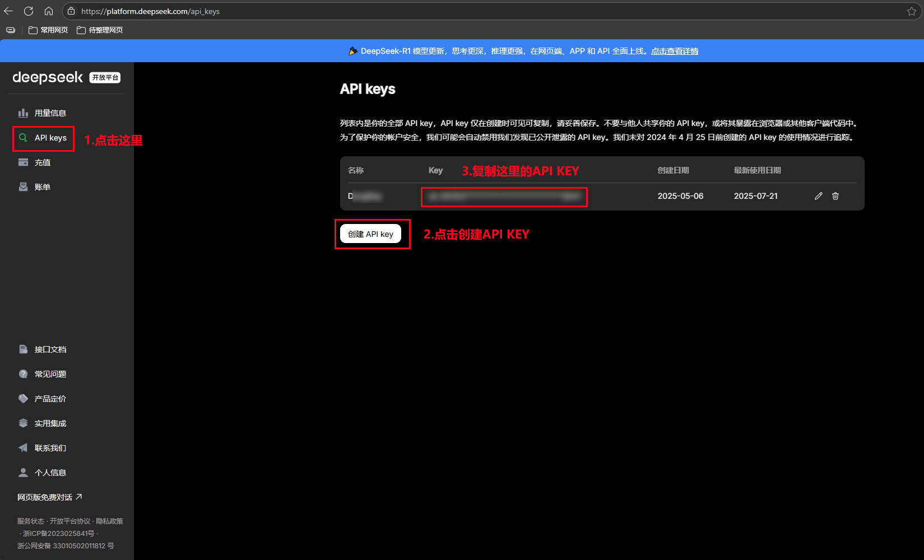Reload the page with refresh icon
Viewport: 924px width, 560px height.
[29, 11]
